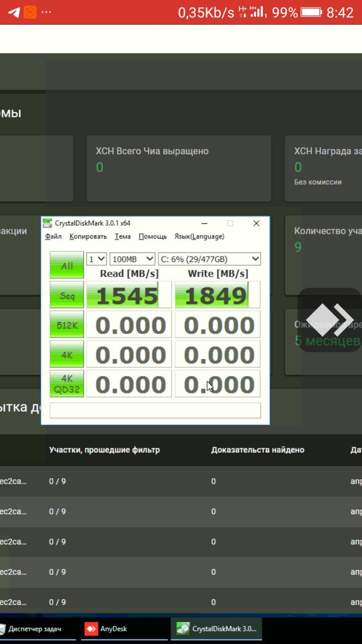Image resolution: width=362 pixels, height=644 pixels.
Task: Open the Файл menu
Action: tap(53, 236)
